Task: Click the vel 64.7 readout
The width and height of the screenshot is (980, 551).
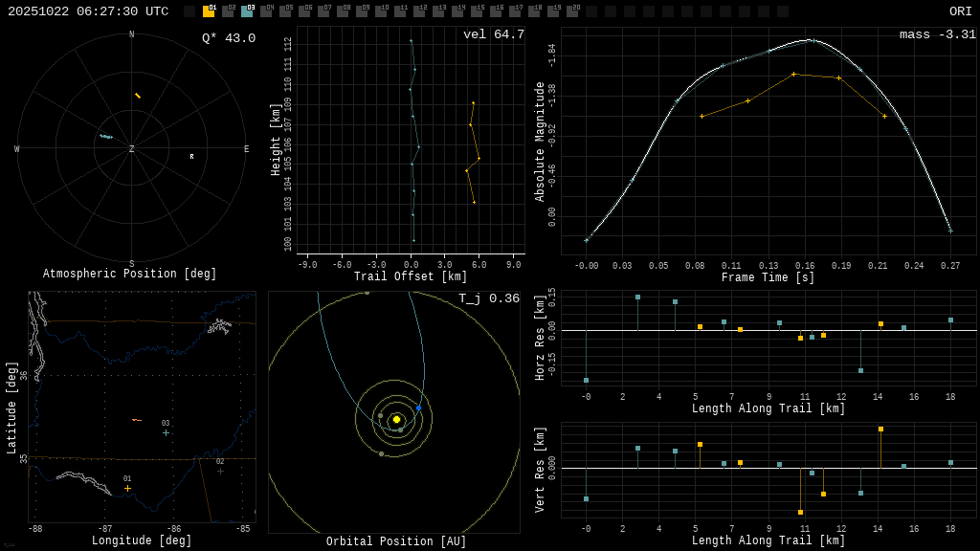Action: pos(494,34)
